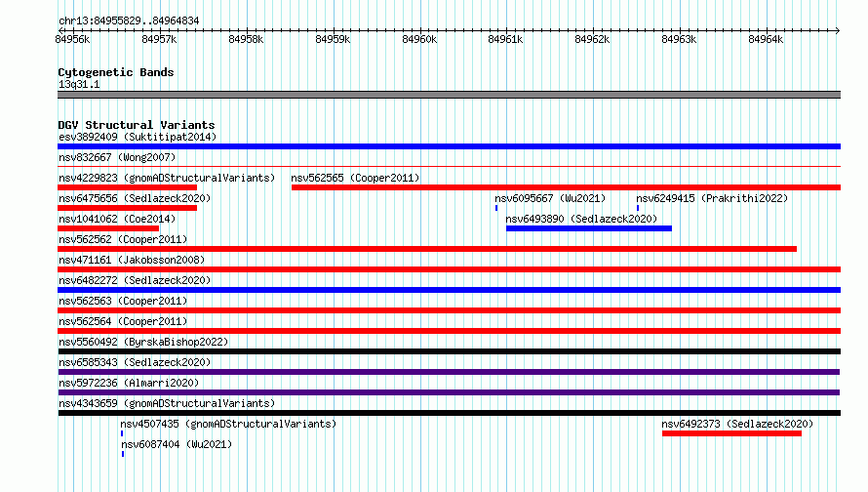Click nsv6087404 (Wu2021) label
Viewport: 868px width, 492px height.
click(x=177, y=444)
